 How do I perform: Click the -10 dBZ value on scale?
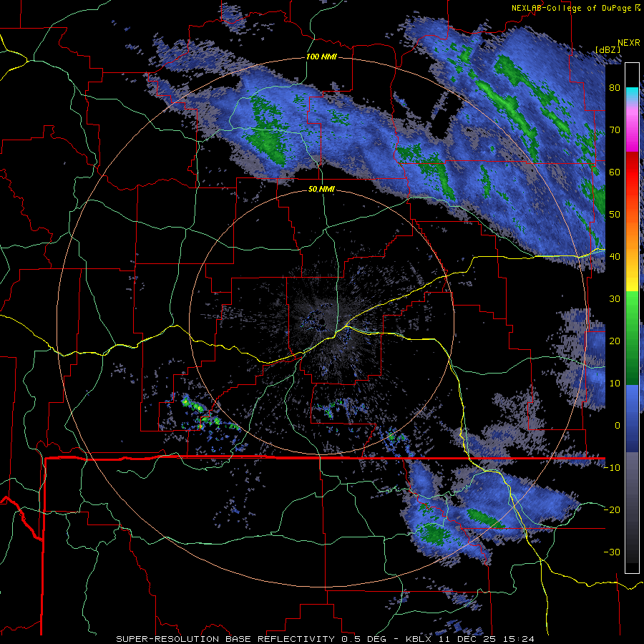[612, 468]
